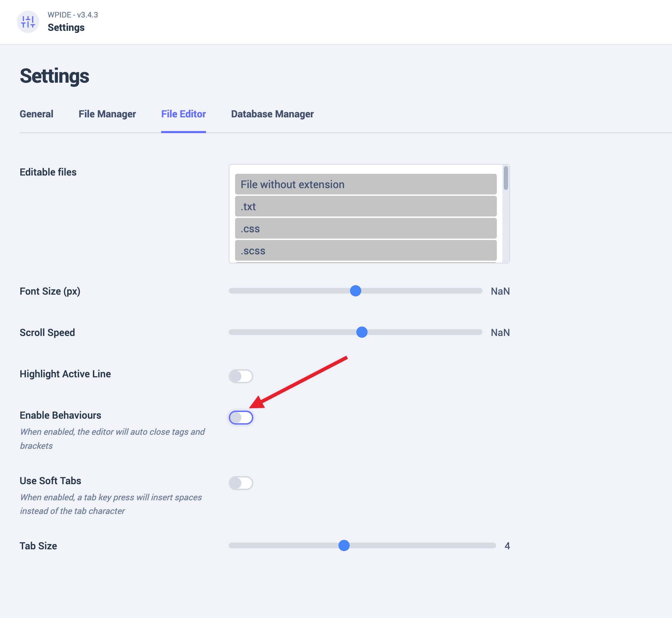Click the 'Editable files' label

(x=48, y=172)
